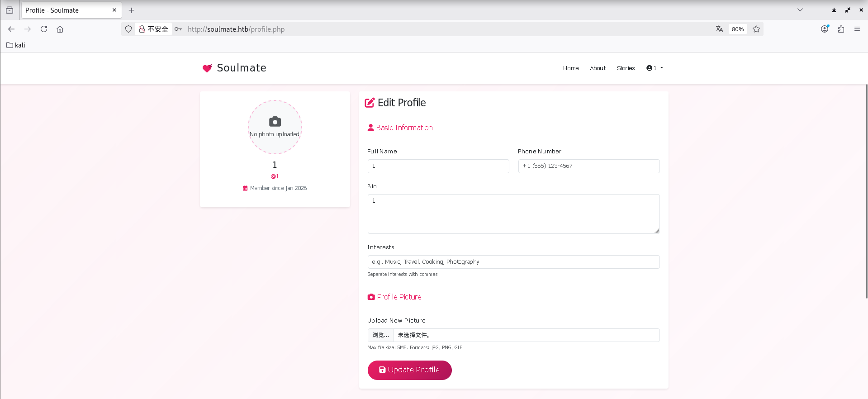This screenshot has width=868, height=399.
Task: Focus the Phone Number input field
Action: coord(588,166)
